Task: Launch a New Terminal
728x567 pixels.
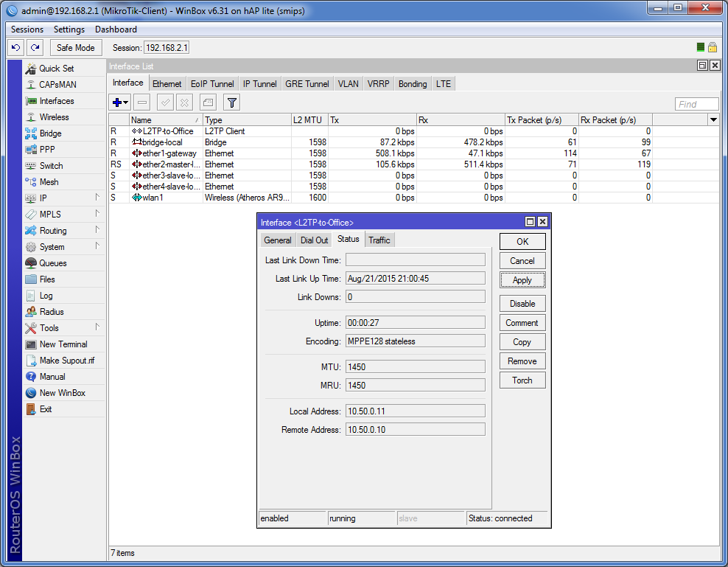Action: coord(64,344)
